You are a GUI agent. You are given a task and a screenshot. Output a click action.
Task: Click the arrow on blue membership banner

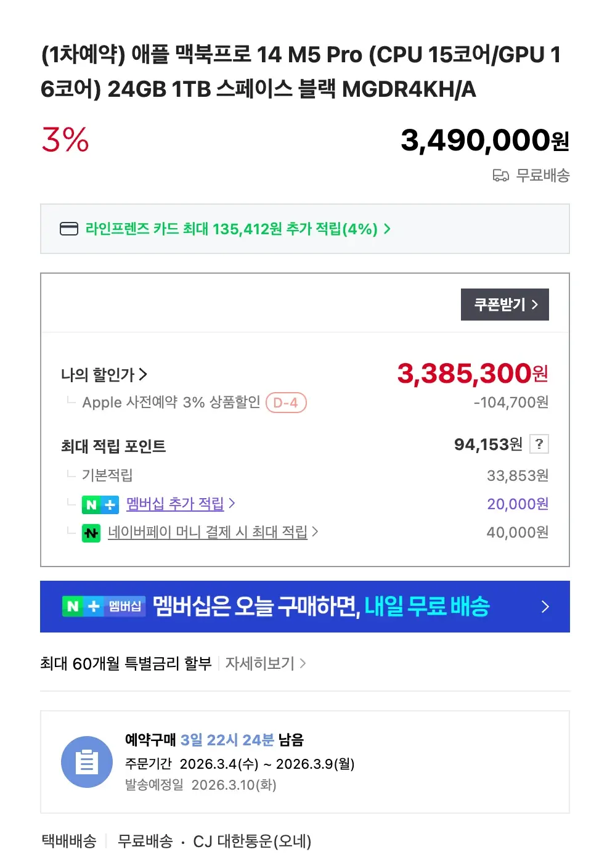click(x=545, y=607)
